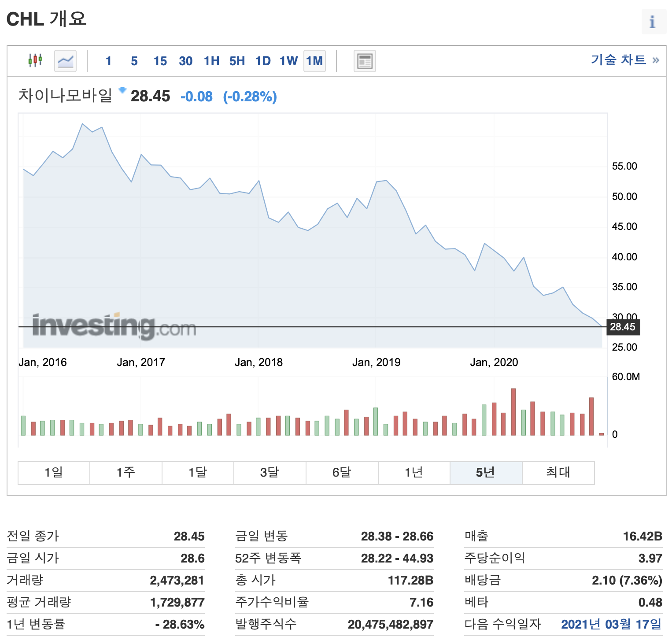Choose the 6달 range tab
672x644 pixels.
click(342, 473)
